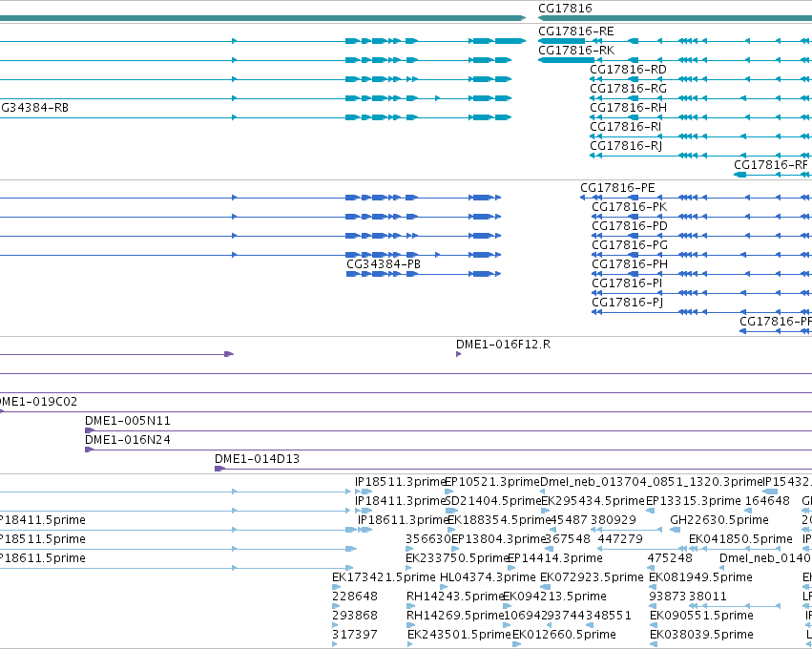
Task: Open EST label EP13804.3prime
Action: pos(499,539)
